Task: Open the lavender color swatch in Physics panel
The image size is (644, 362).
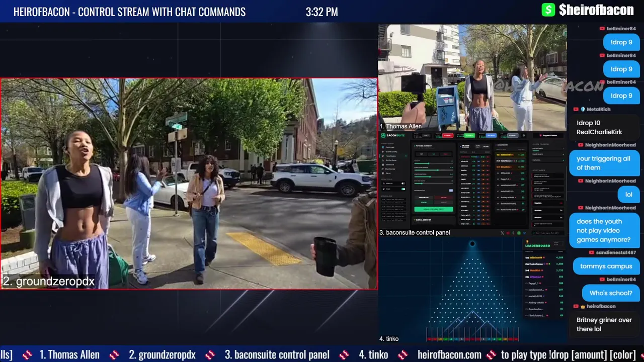Action: pyautogui.click(x=451, y=191)
